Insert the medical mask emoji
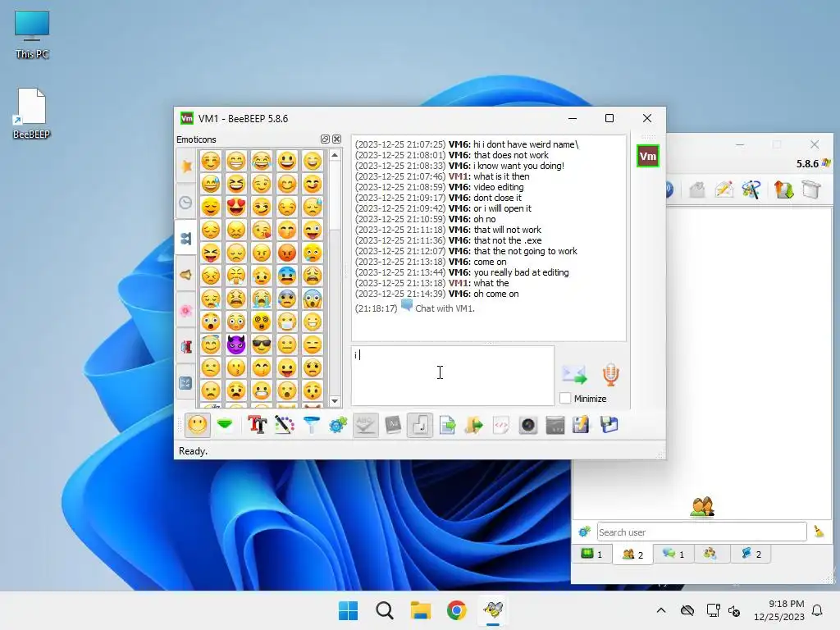This screenshot has height=630, width=840. (286, 322)
